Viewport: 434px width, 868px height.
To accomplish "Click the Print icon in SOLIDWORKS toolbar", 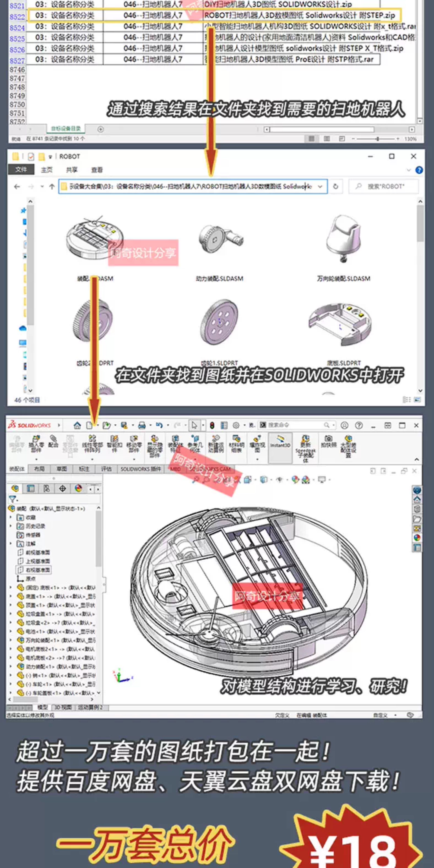I will click(x=142, y=426).
